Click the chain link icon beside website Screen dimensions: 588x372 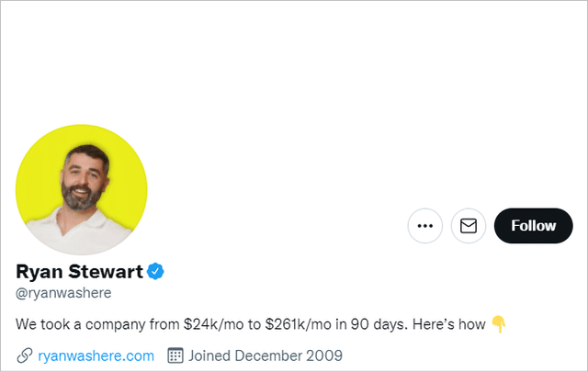point(25,355)
